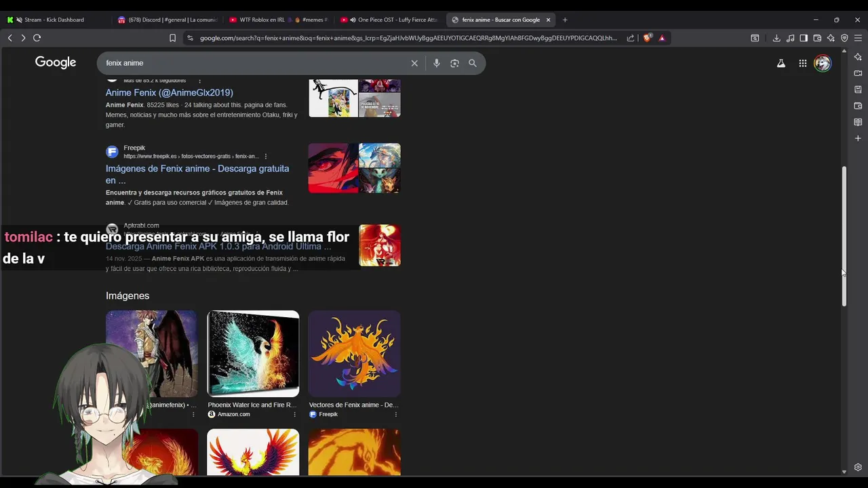868x488 pixels.
Task: Focus the fenix anime search field
Action: (254, 63)
